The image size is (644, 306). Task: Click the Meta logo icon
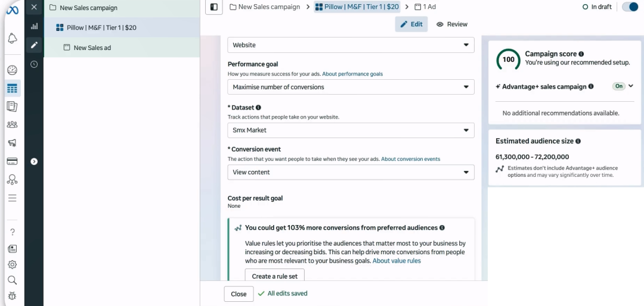click(13, 10)
